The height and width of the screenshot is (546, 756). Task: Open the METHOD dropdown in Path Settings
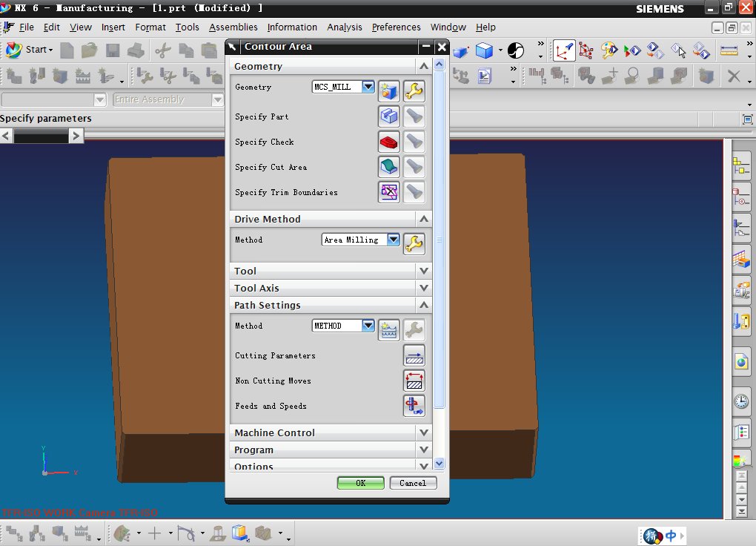[x=368, y=326]
